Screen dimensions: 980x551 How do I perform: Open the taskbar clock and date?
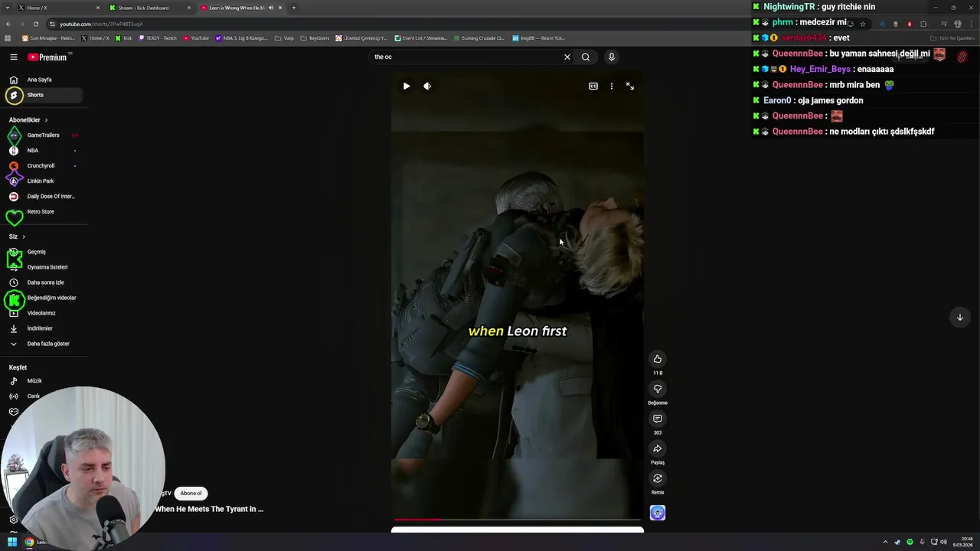tap(963, 542)
